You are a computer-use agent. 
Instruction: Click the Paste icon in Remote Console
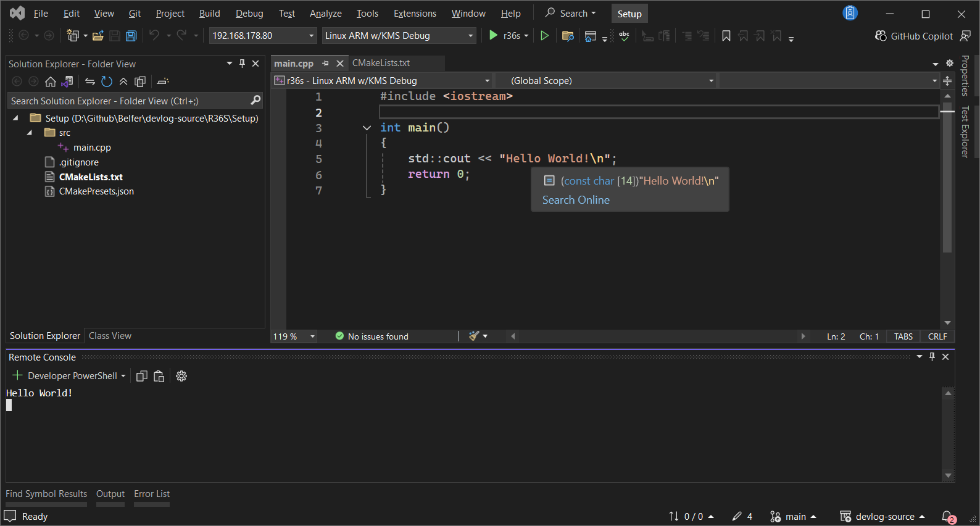coord(159,376)
